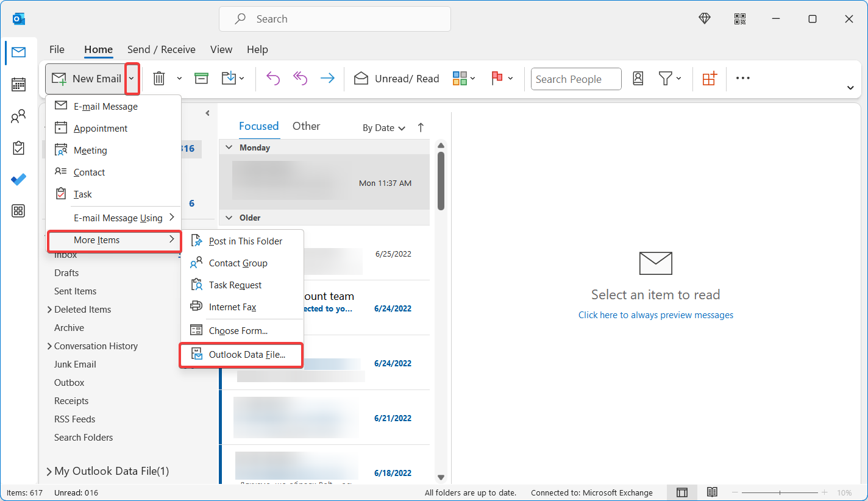The height and width of the screenshot is (501, 868).
Task: Open the Categorize color squares dropdown
Action: pos(464,78)
